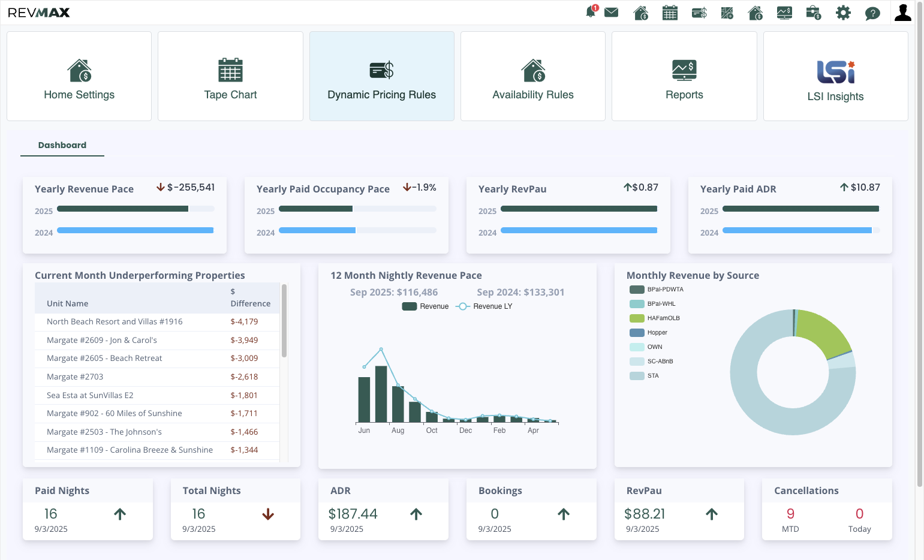Click the Cancellations MTD count 9

point(790,514)
